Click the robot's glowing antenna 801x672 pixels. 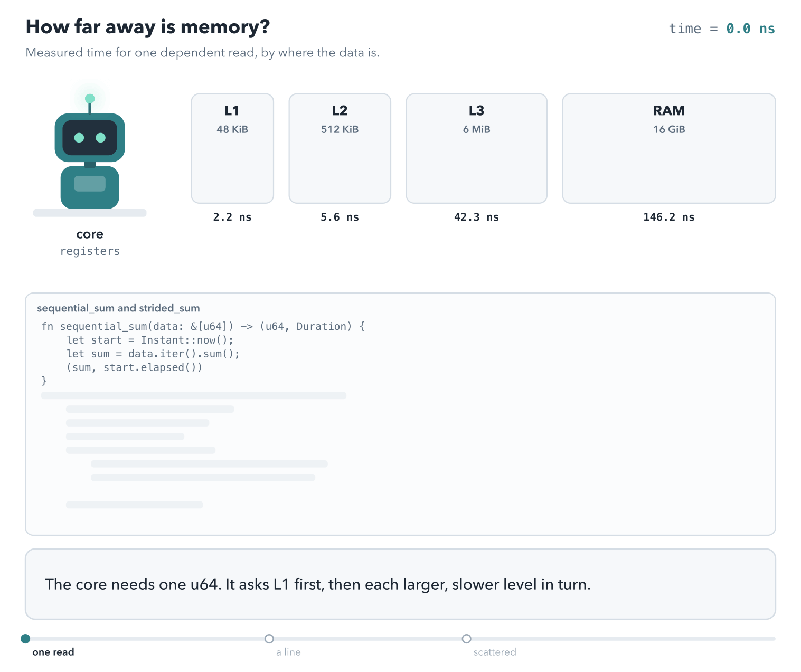click(90, 99)
